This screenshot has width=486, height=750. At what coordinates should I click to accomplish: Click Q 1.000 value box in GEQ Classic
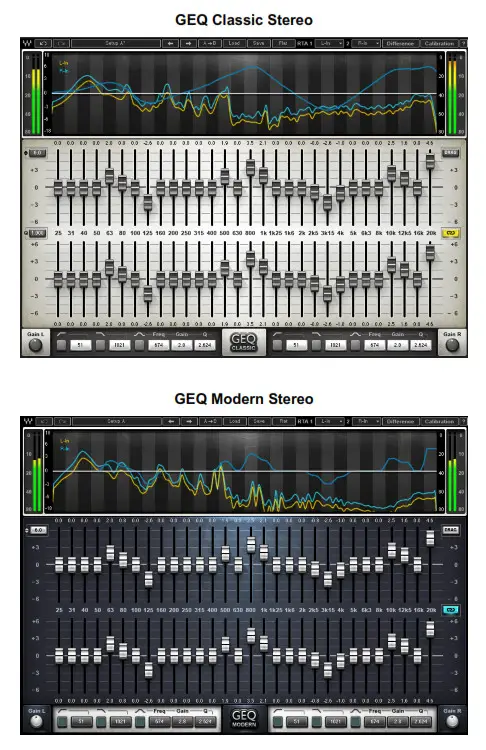click(x=38, y=233)
